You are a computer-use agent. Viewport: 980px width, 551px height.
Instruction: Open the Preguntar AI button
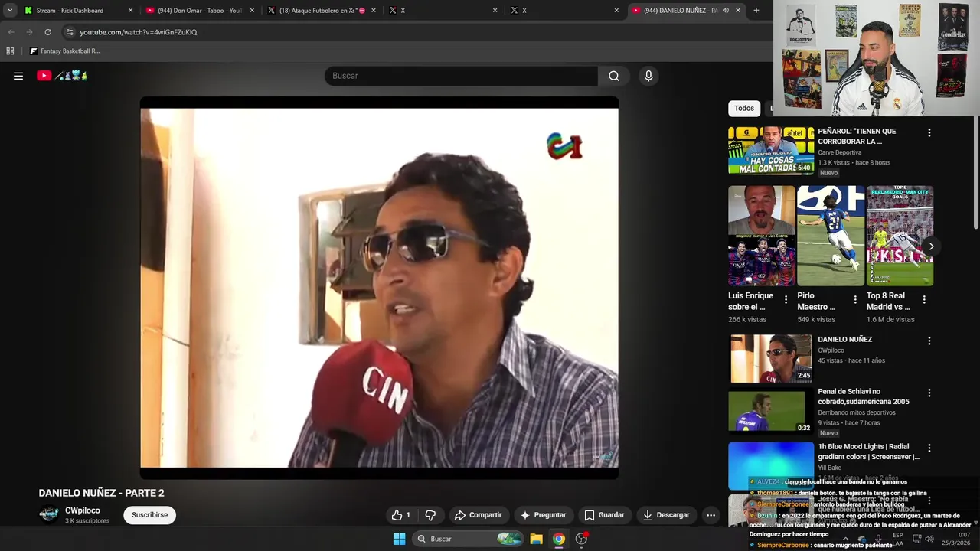543,515
